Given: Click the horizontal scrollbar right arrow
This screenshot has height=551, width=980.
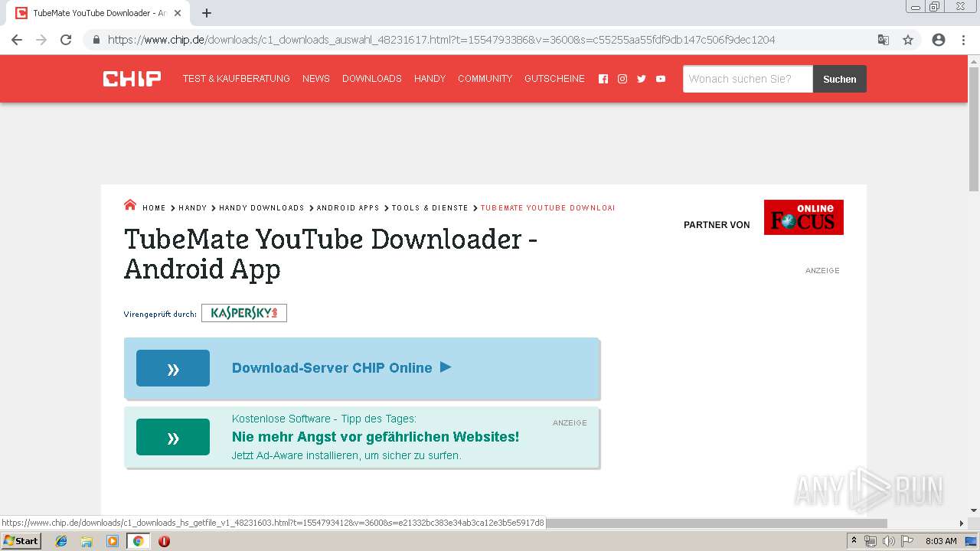Looking at the screenshot, I should coord(962,523).
